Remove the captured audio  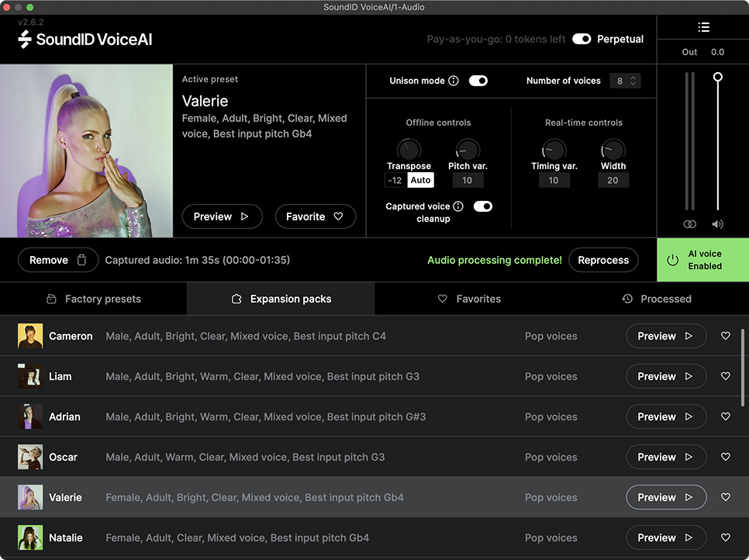pyautogui.click(x=58, y=260)
